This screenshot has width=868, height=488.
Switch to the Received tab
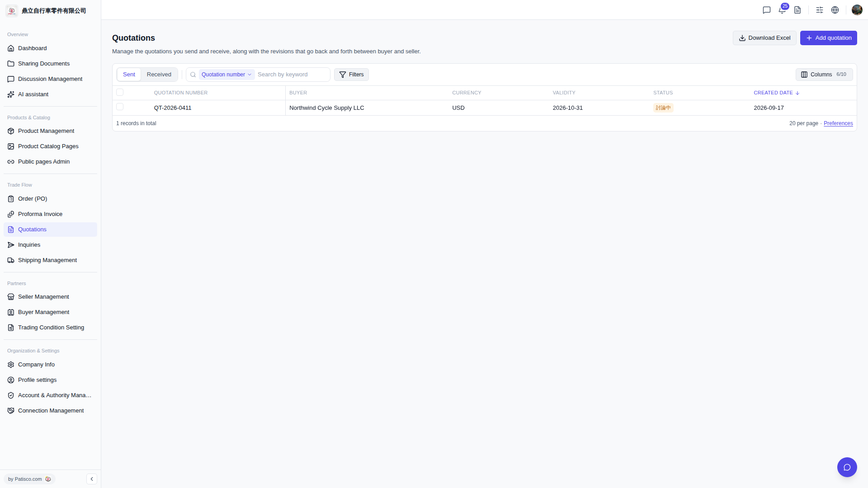(x=159, y=75)
